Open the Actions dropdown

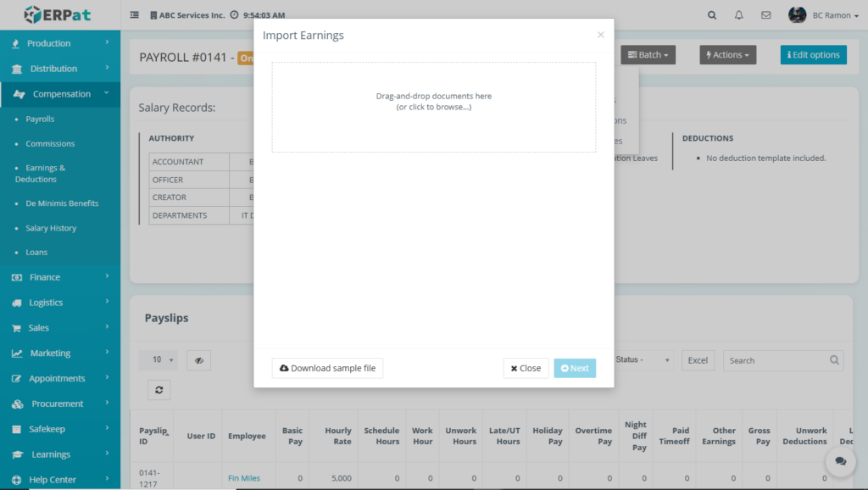(727, 55)
